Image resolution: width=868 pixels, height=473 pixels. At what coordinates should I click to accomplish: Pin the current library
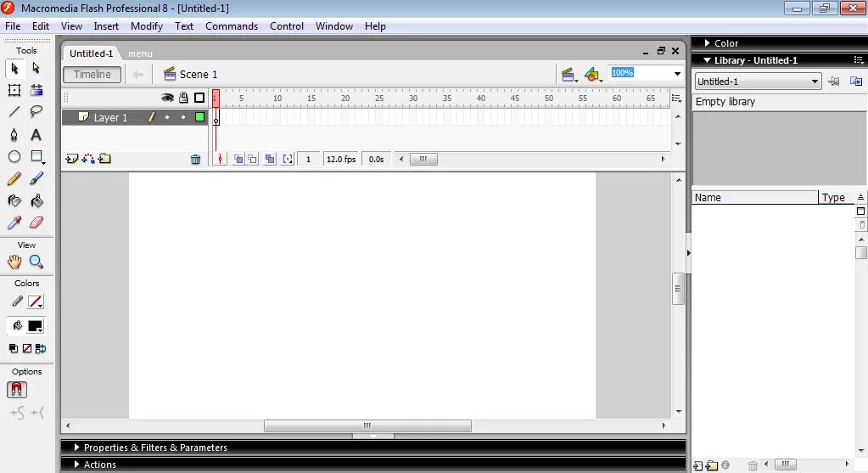[833, 82]
